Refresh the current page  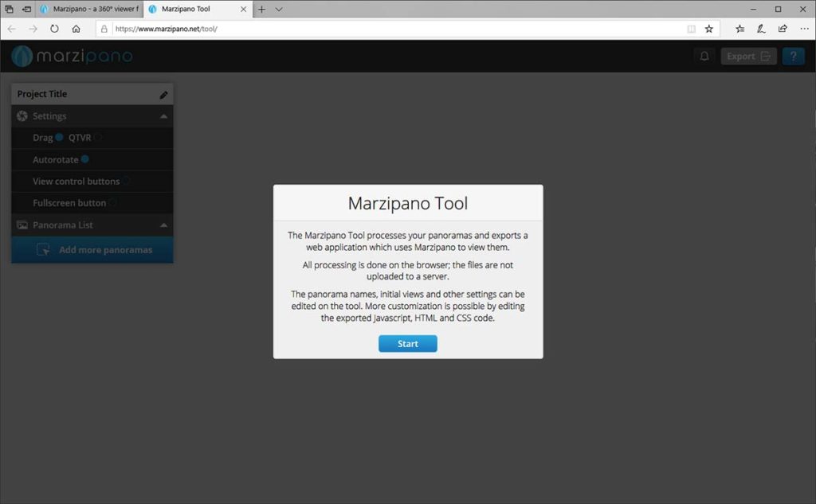[x=55, y=29]
